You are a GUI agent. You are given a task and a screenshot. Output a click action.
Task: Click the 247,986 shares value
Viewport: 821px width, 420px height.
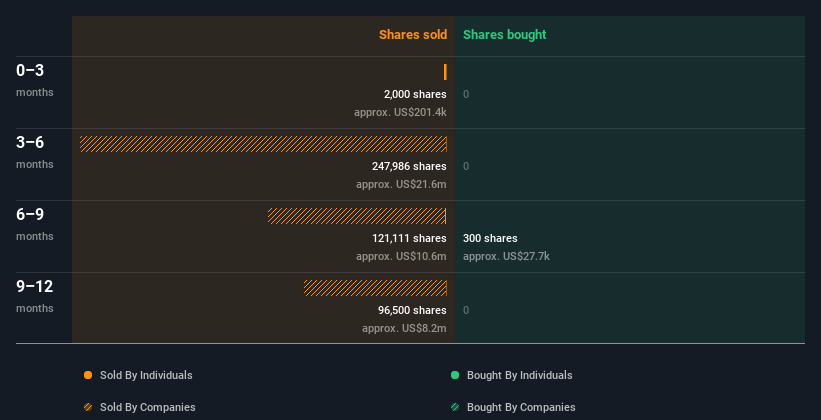[x=409, y=166]
